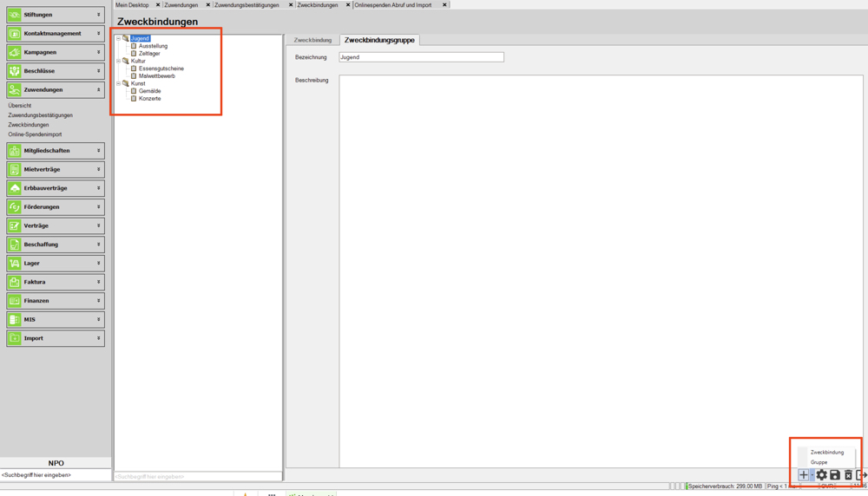Screen dimensions: 868x496
Task: Expand the Mitgliedschaften sidebar section
Action: (98, 151)
